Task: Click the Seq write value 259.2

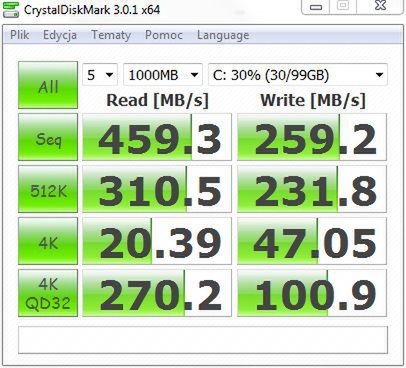Action: [x=312, y=137]
